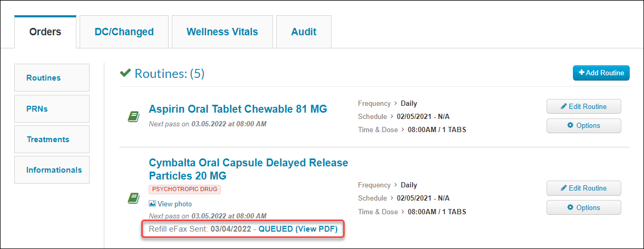Open Options for Cymbalta Oral Capsule
Viewport: 644px width, 249px height.
click(584, 207)
